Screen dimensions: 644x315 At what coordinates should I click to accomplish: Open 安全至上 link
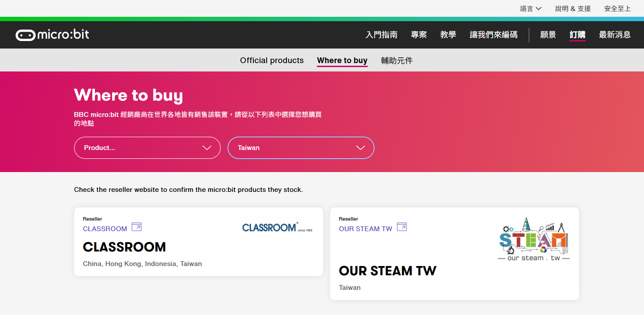click(x=618, y=9)
